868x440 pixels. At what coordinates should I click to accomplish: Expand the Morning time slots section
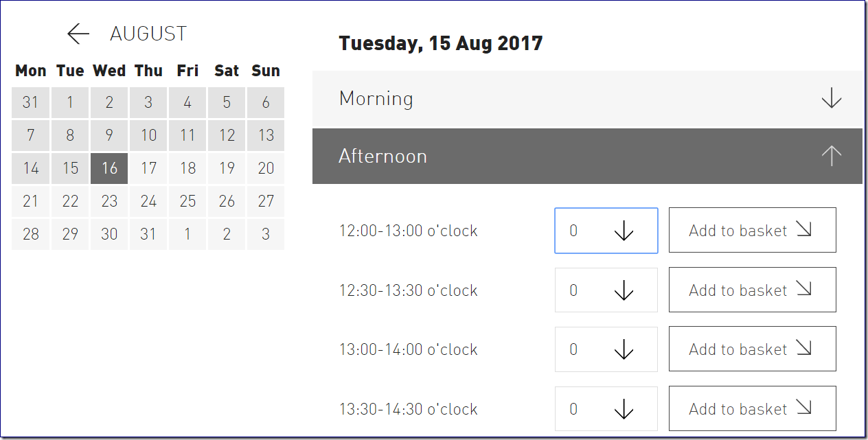point(587,99)
